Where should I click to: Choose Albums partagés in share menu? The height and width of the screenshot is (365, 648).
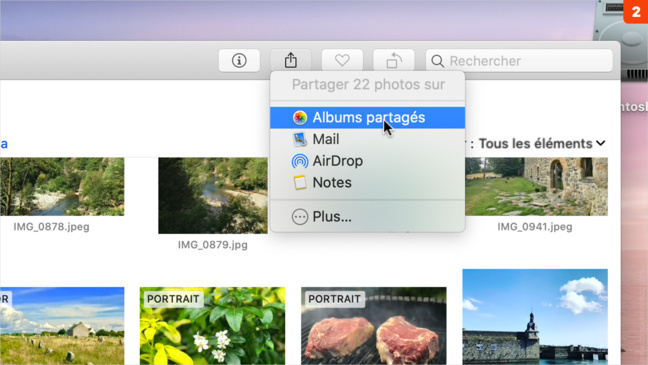(367, 117)
